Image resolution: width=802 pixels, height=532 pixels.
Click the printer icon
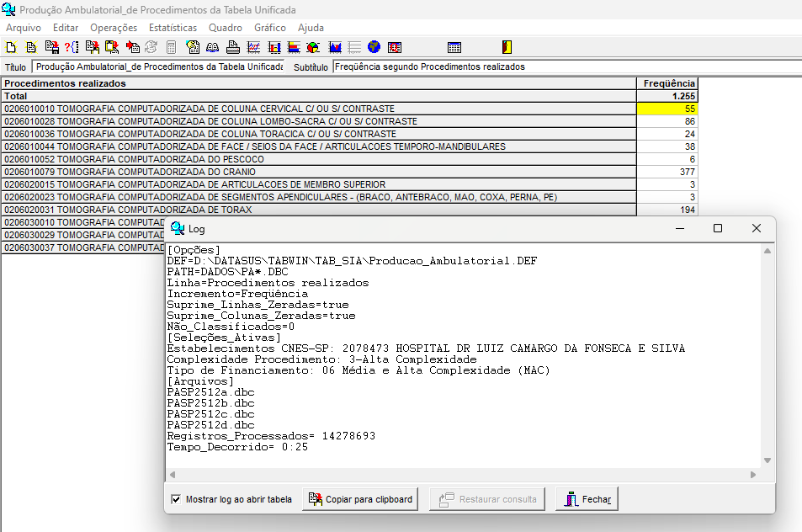point(233,48)
